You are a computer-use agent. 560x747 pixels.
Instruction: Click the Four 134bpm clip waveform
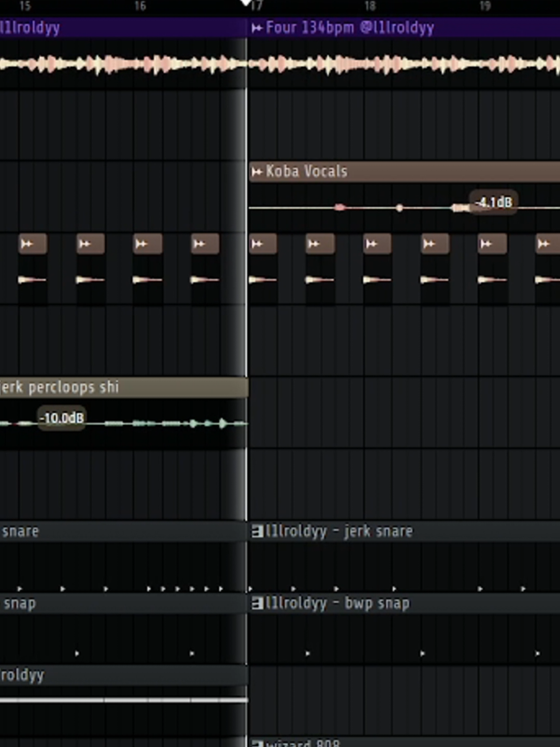404,64
